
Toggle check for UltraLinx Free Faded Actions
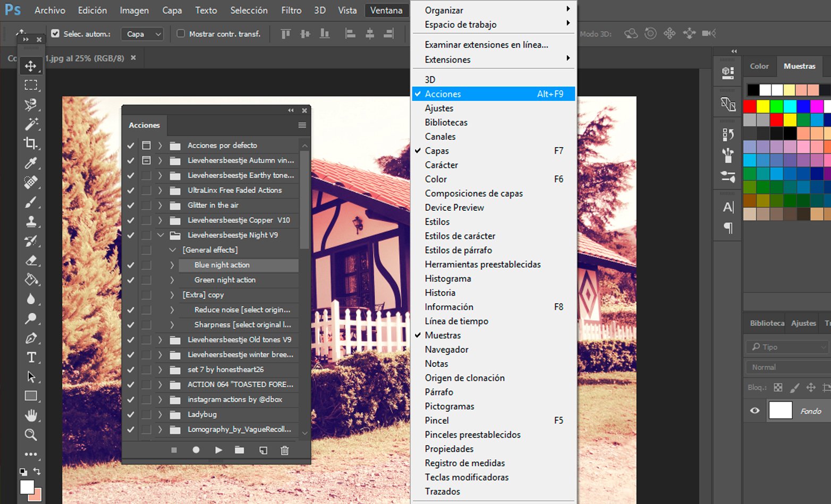tap(131, 190)
